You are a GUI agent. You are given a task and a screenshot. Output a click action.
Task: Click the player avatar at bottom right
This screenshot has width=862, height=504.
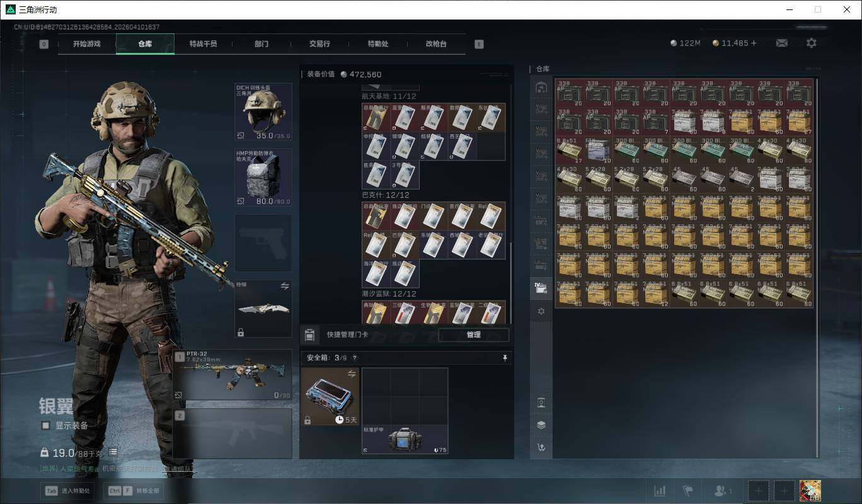pos(810,490)
